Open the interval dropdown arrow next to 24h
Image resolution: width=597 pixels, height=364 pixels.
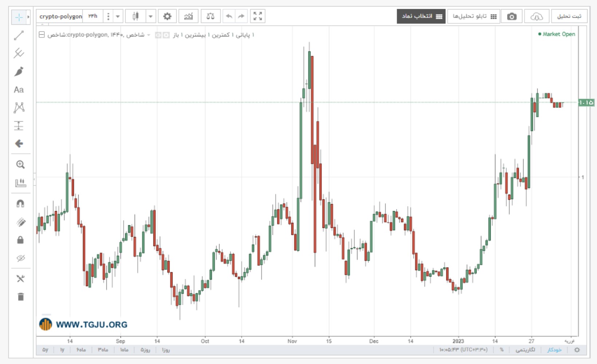click(x=118, y=16)
